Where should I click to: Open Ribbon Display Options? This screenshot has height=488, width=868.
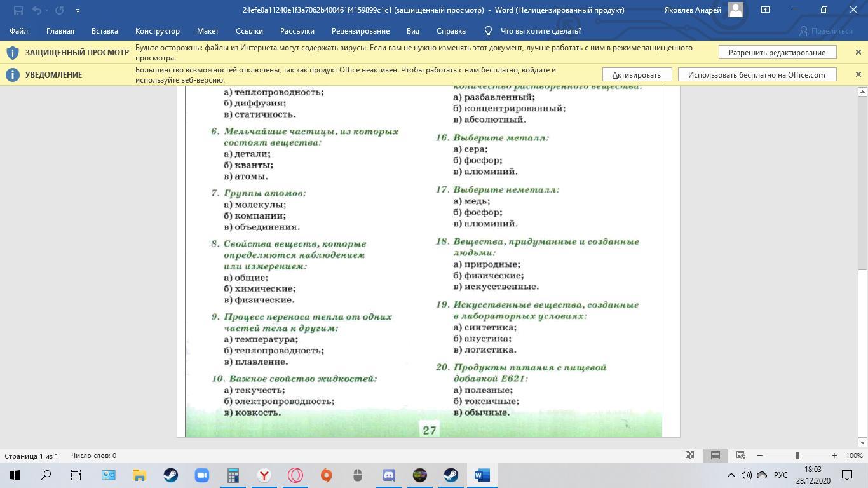coord(766,10)
